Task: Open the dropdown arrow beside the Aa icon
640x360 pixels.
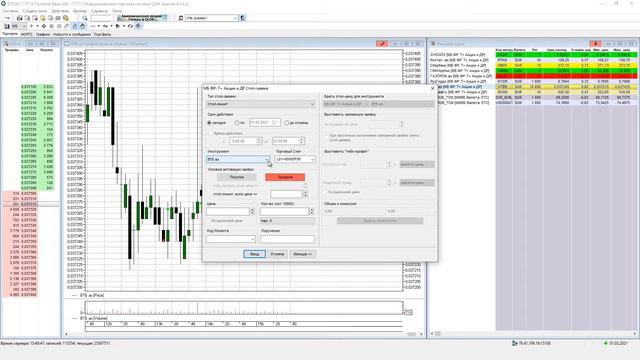Action: coord(111,26)
